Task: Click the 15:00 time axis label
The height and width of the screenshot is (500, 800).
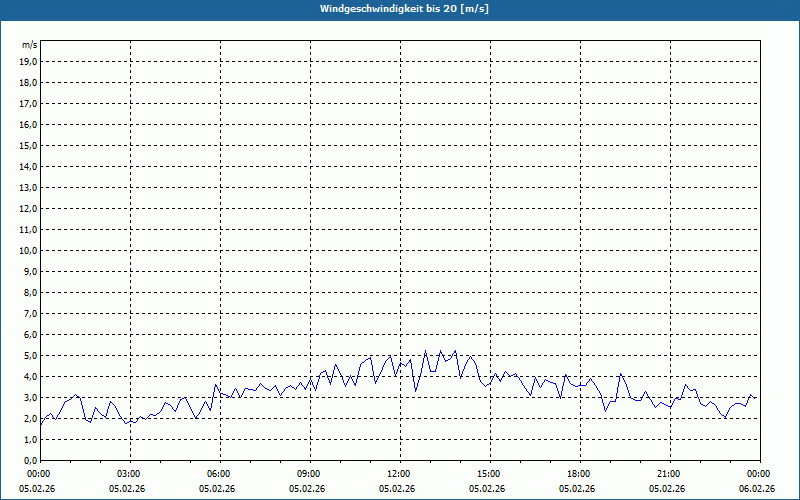Action: coord(490,473)
